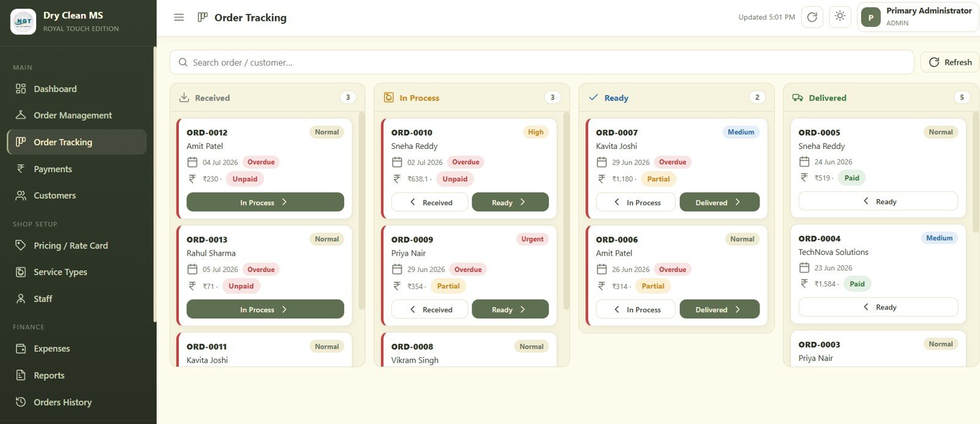Move ORD-0012 to In Process
980x424 pixels.
[265, 202]
